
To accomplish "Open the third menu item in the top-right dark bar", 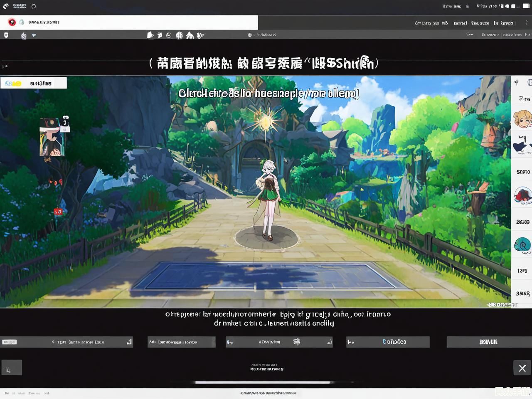I will click(480, 23).
